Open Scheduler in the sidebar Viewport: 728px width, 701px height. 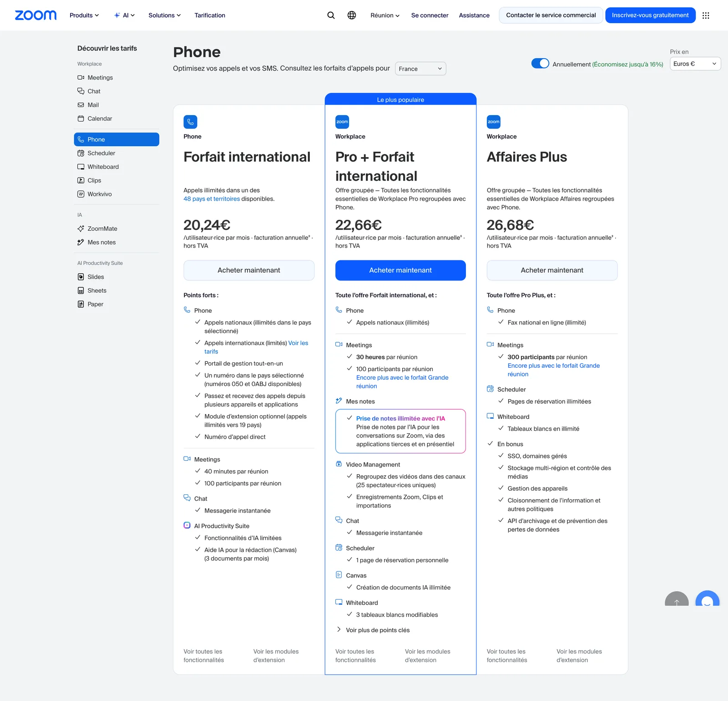tap(116, 153)
